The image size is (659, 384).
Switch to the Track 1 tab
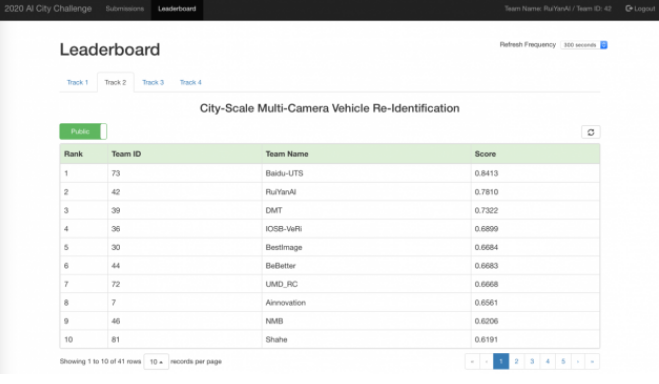[x=77, y=82]
